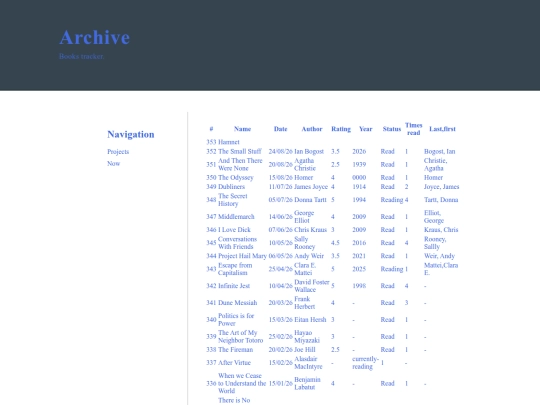Viewport: 540px width, 405px height.
Task: Select Escape from Capitalism title
Action: coord(235,269)
